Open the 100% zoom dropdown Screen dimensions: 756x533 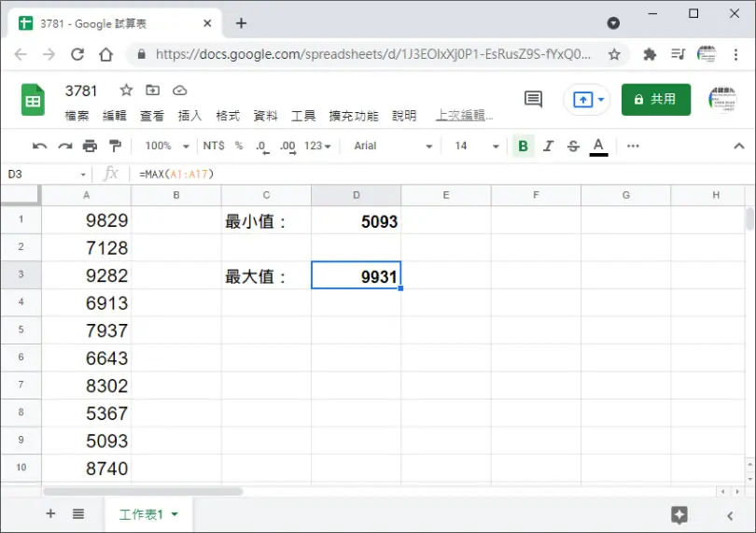[167, 146]
